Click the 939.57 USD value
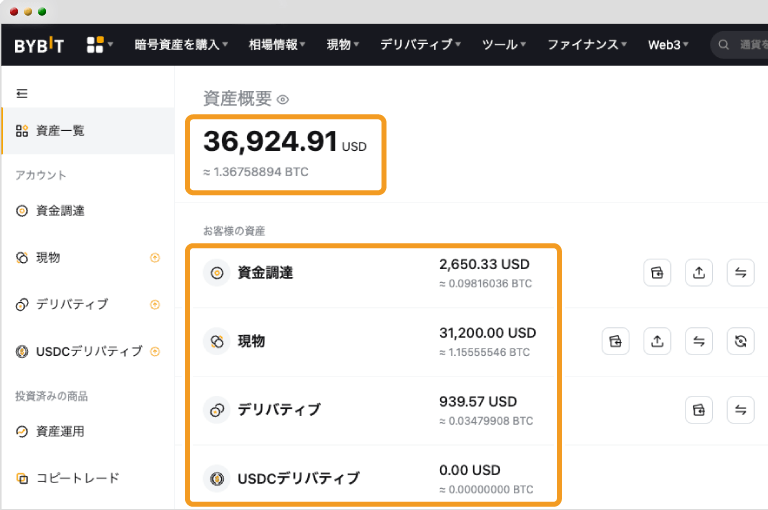 (478, 402)
